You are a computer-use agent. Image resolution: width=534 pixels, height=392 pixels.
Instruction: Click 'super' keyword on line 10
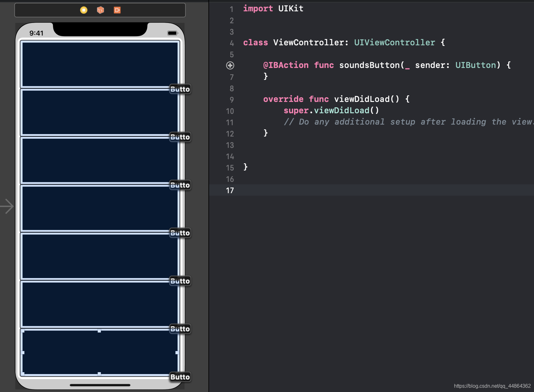tap(296, 110)
